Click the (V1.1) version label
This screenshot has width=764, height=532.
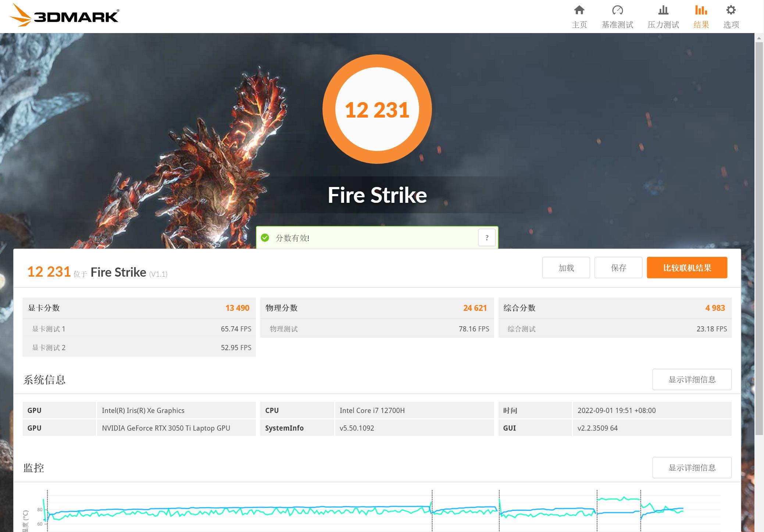click(158, 274)
